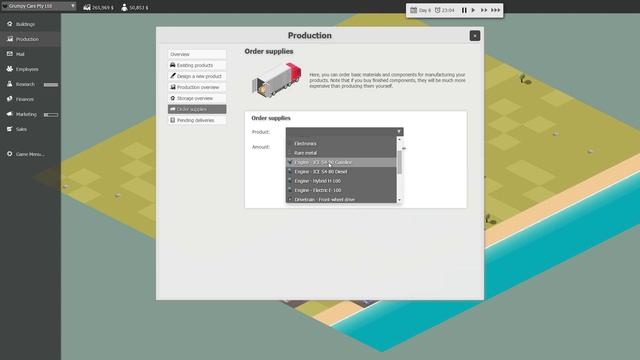The width and height of the screenshot is (640, 360).
Task: Switch to Production overview tab
Action: click(x=197, y=87)
